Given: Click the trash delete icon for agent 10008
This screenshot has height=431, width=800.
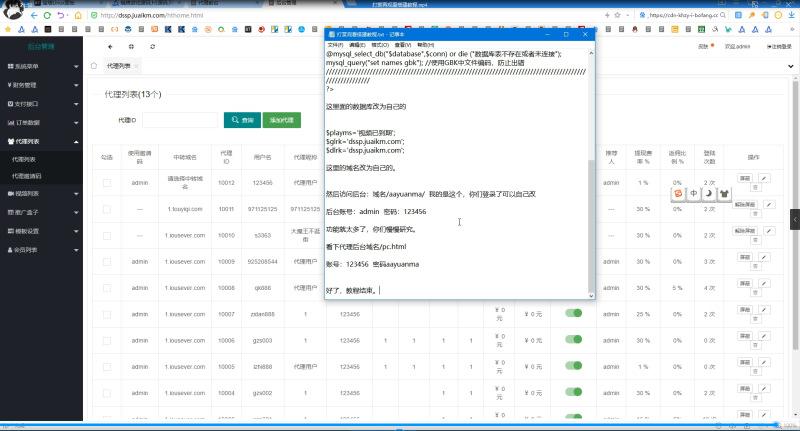Looking at the screenshot, I should click(755, 292).
